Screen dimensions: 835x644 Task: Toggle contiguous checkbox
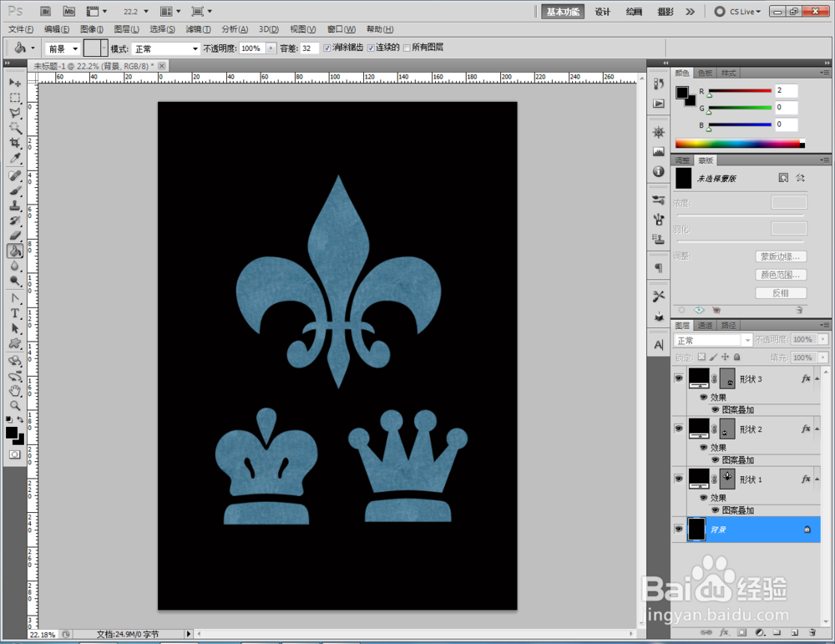371,48
